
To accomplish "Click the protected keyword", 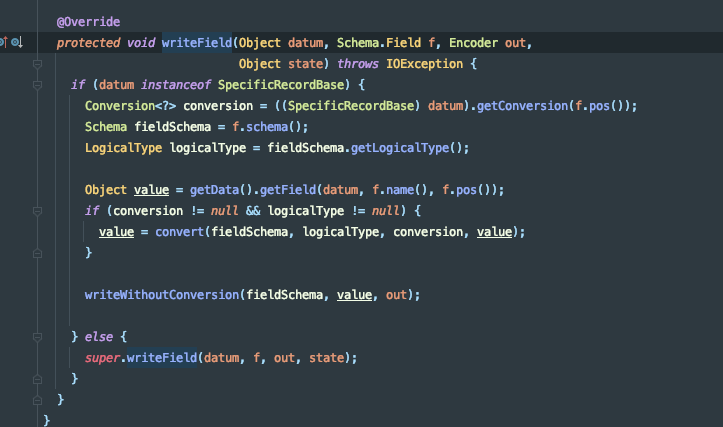I will (x=89, y=43).
